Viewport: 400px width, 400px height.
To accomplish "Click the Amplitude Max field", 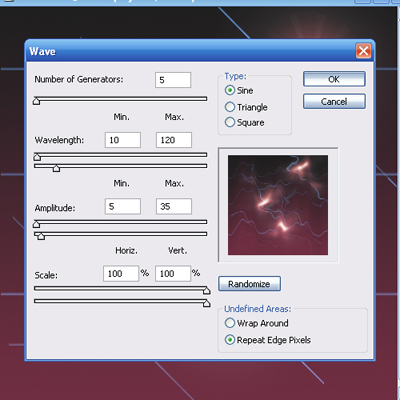I will (174, 206).
